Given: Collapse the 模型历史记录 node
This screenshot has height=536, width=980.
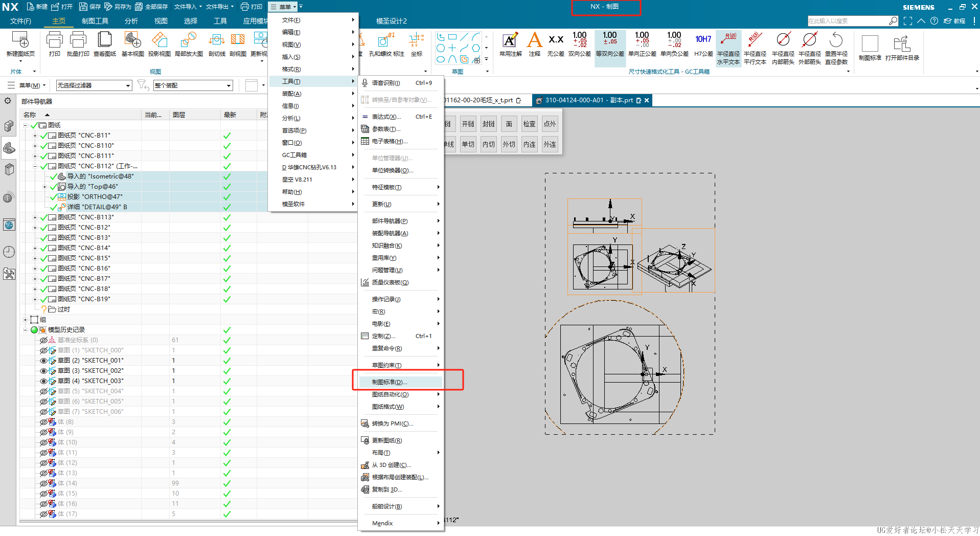Looking at the screenshot, I should pyautogui.click(x=25, y=330).
